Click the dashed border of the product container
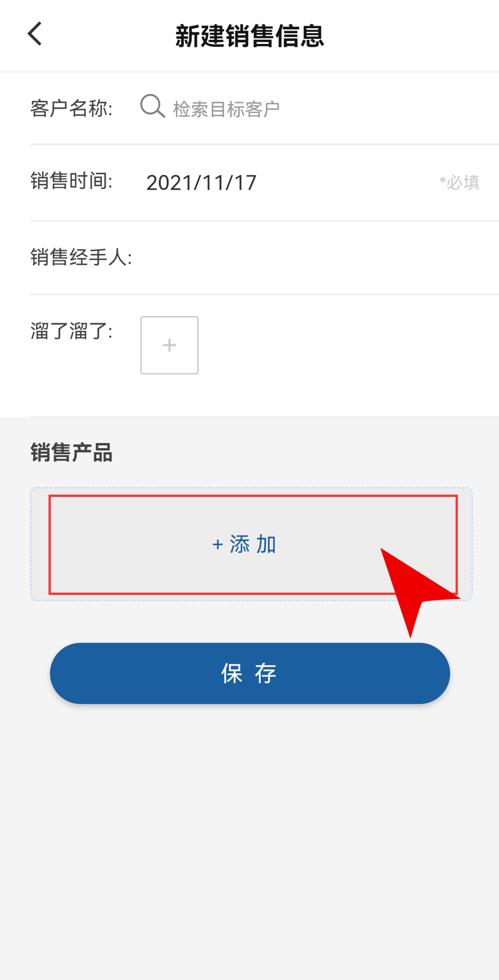 (x=251, y=488)
